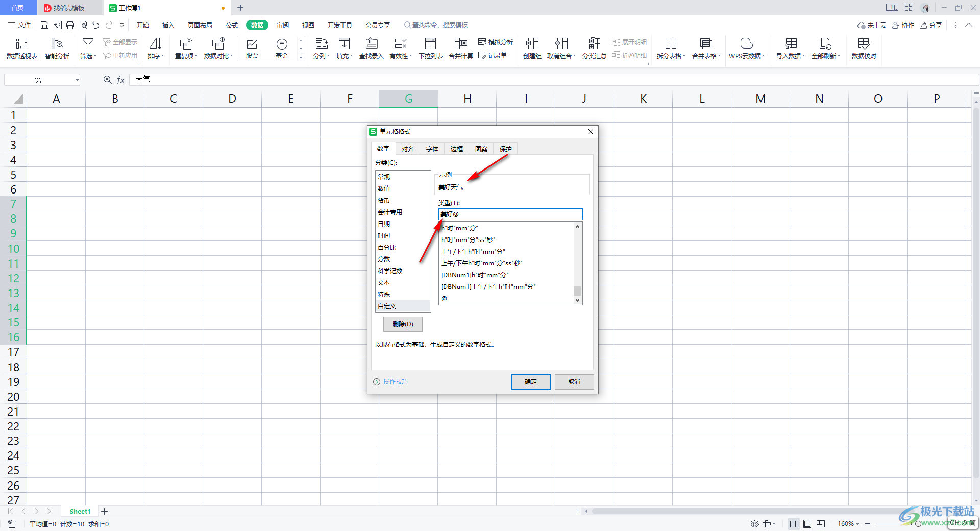Click the 记录单 record form item
The image size is (980, 531).
click(493, 56)
